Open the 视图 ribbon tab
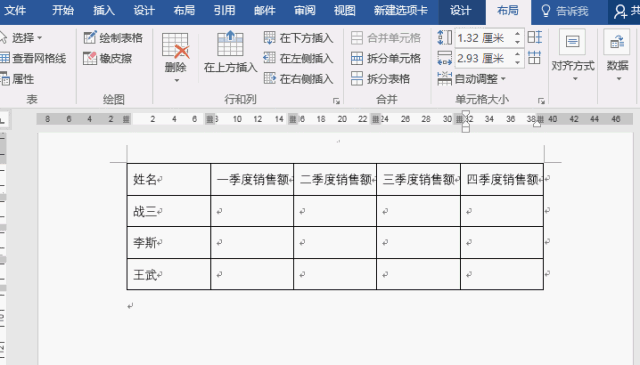The height and width of the screenshot is (365, 640). click(345, 11)
